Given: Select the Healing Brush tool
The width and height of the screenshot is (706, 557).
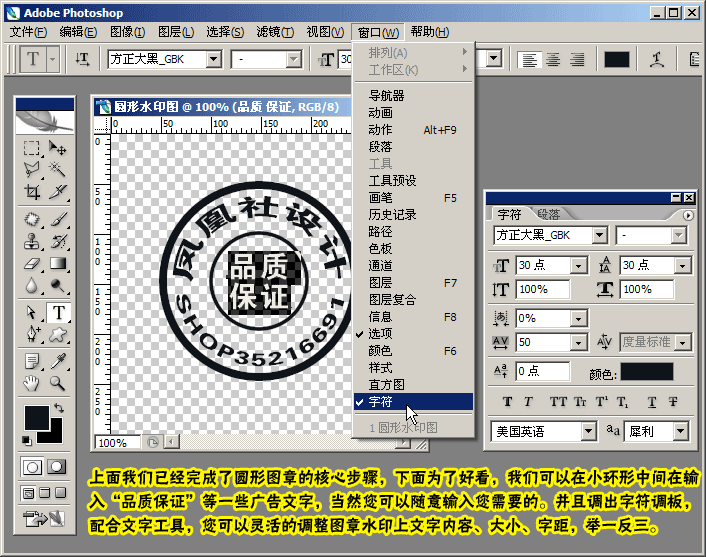Looking at the screenshot, I should click(x=32, y=219).
